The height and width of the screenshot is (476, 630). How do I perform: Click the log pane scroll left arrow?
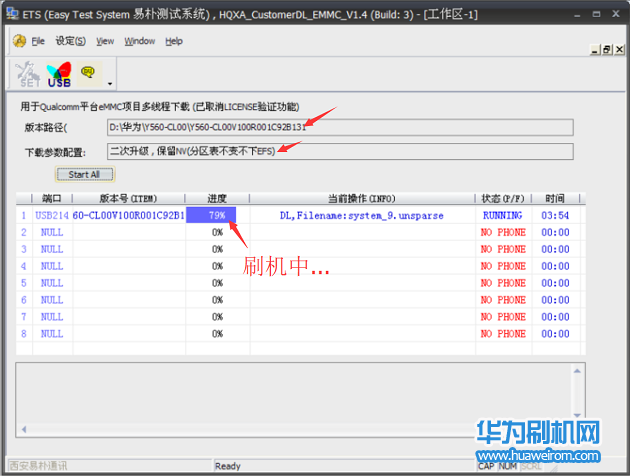tap(24, 429)
